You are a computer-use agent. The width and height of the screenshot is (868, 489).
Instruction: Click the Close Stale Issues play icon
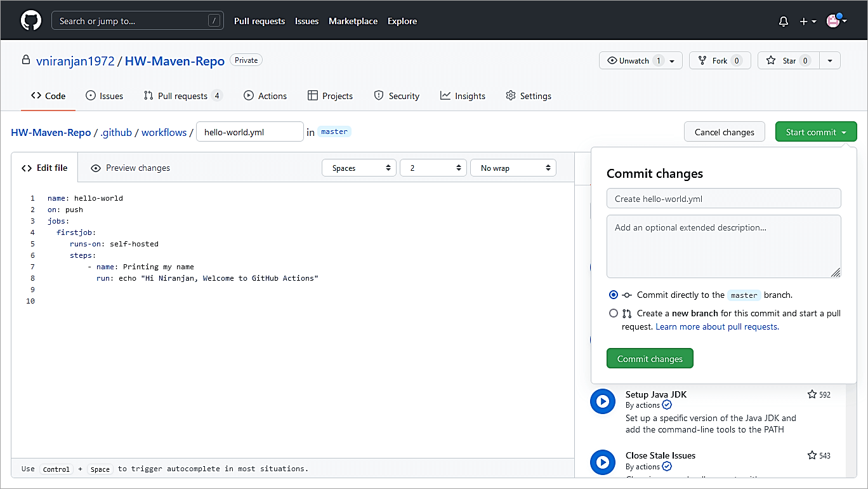pyautogui.click(x=603, y=462)
